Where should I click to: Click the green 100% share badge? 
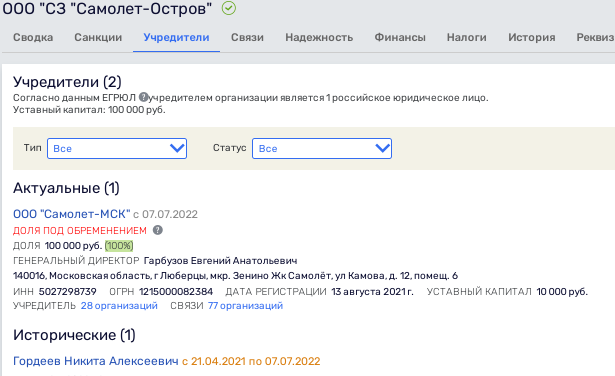point(119,245)
